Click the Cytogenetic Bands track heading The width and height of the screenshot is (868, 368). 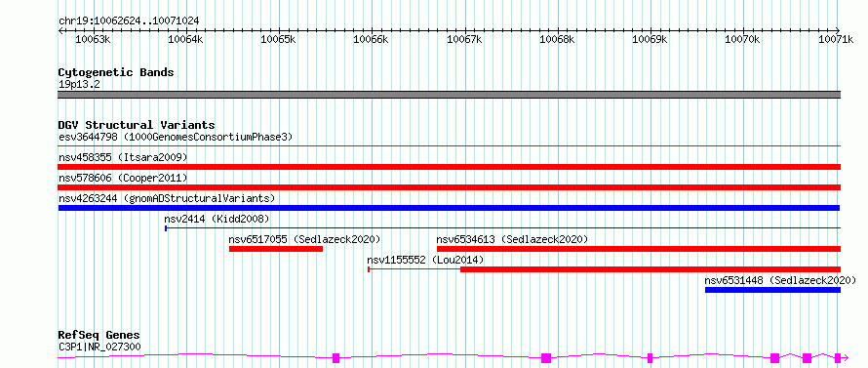click(116, 72)
